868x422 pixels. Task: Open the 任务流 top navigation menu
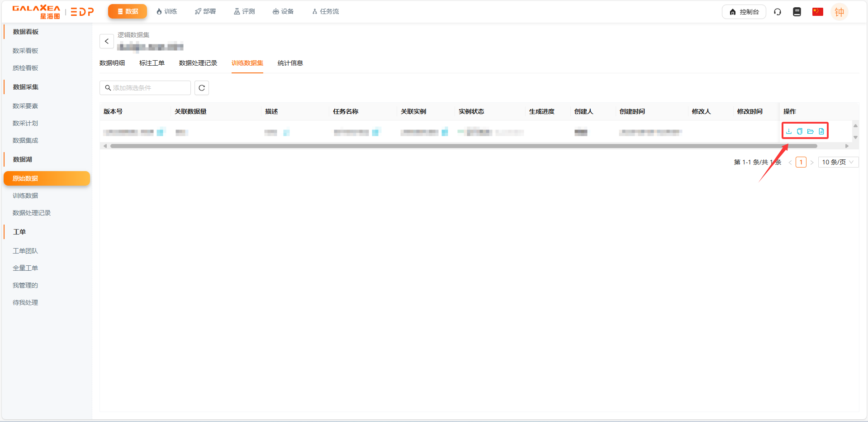(325, 11)
